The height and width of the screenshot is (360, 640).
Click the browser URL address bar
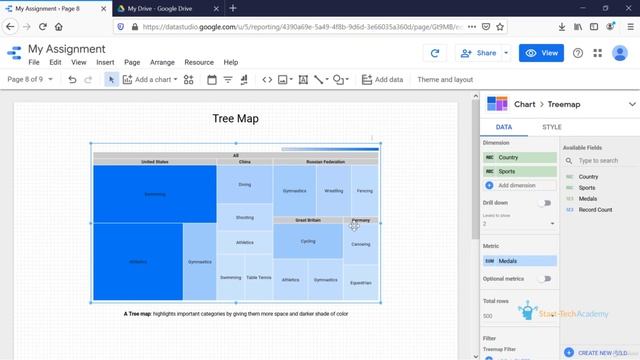(x=302, y=27)
